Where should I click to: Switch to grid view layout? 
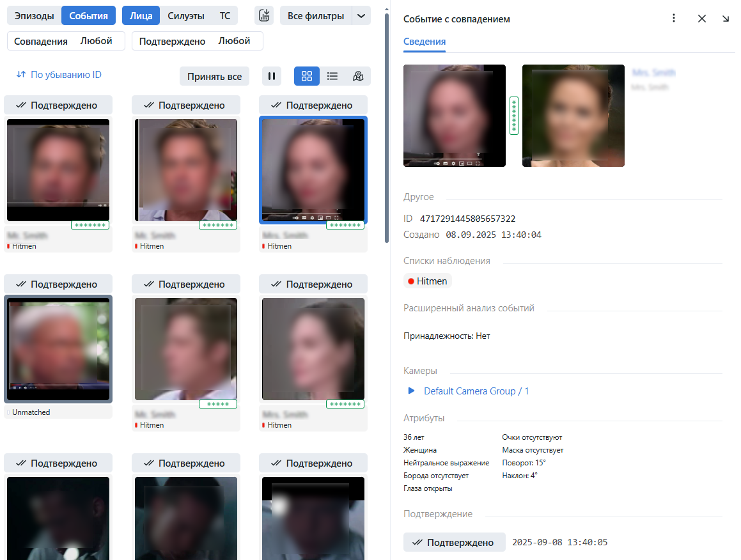click(x=307, y=76)
